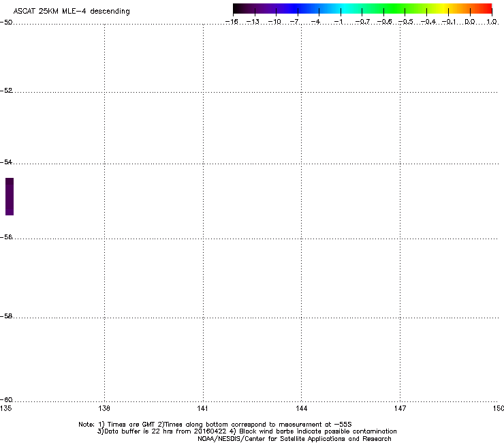
Task: Select the '0.0' color bar label
Action: coord(470,22)
